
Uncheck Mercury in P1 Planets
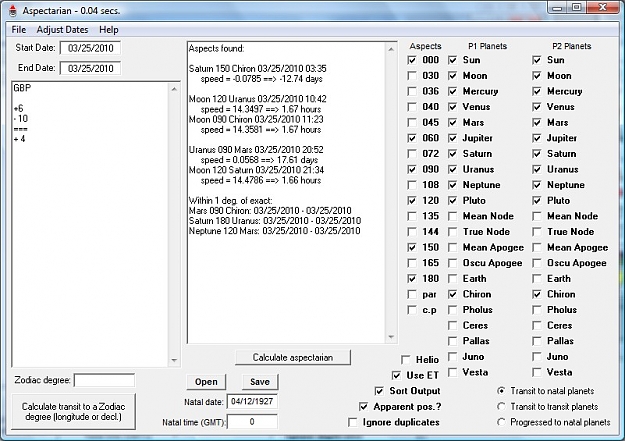pos(452,91)
